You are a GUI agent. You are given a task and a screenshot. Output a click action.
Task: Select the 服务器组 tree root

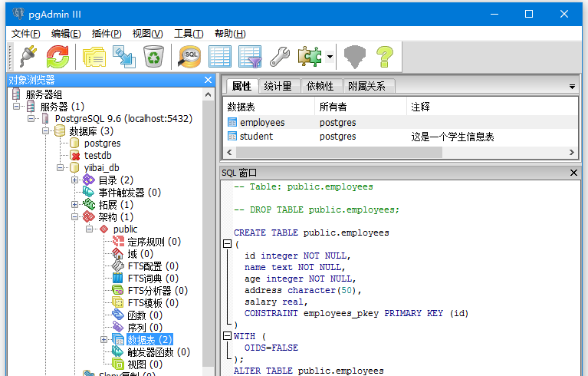(44, 94)
